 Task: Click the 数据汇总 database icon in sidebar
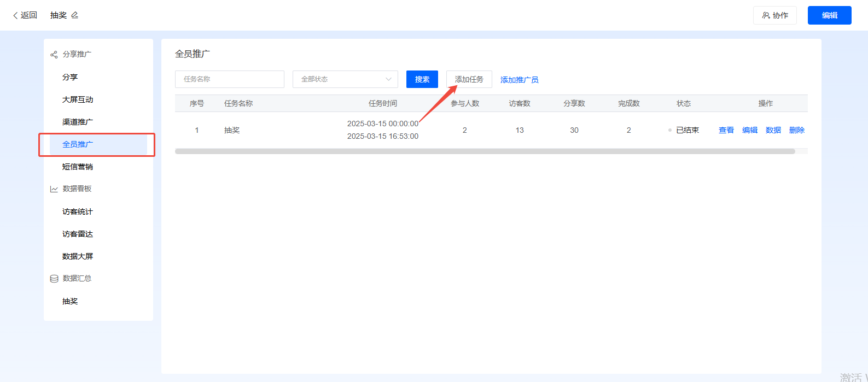coord(54,279)
